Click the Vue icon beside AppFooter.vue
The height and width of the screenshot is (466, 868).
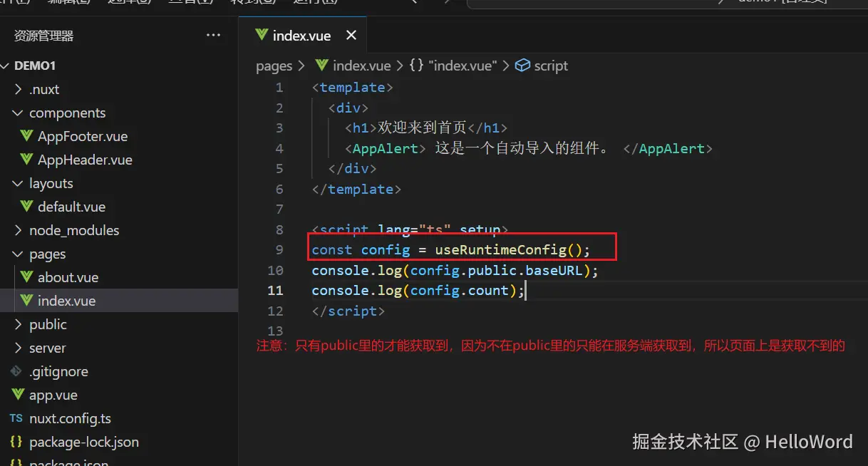tap(27, 136)
